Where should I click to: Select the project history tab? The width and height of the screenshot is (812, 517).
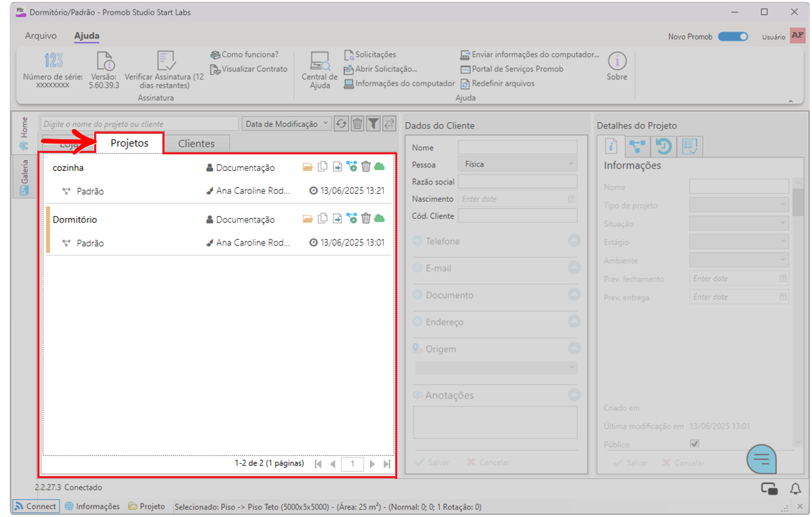coord(663,146)
